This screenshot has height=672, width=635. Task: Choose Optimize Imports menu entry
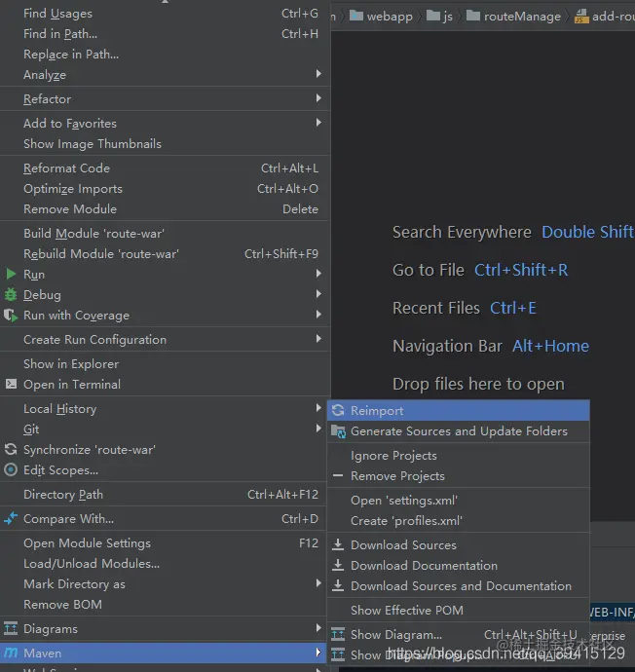165,189
